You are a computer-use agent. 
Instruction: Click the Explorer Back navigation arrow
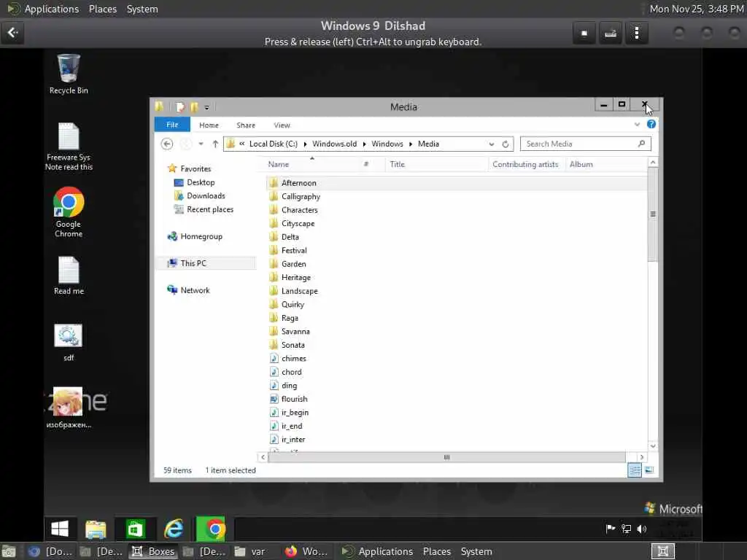click(167, 144)
